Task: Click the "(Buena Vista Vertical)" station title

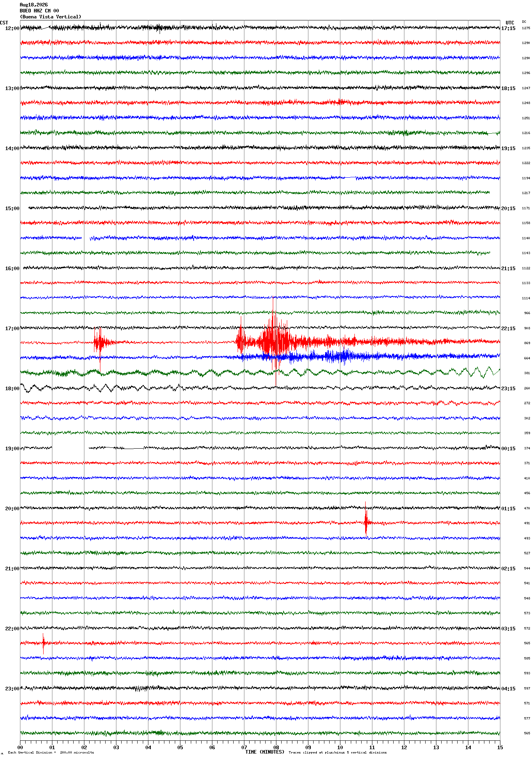Action: (x=50, y=17)
